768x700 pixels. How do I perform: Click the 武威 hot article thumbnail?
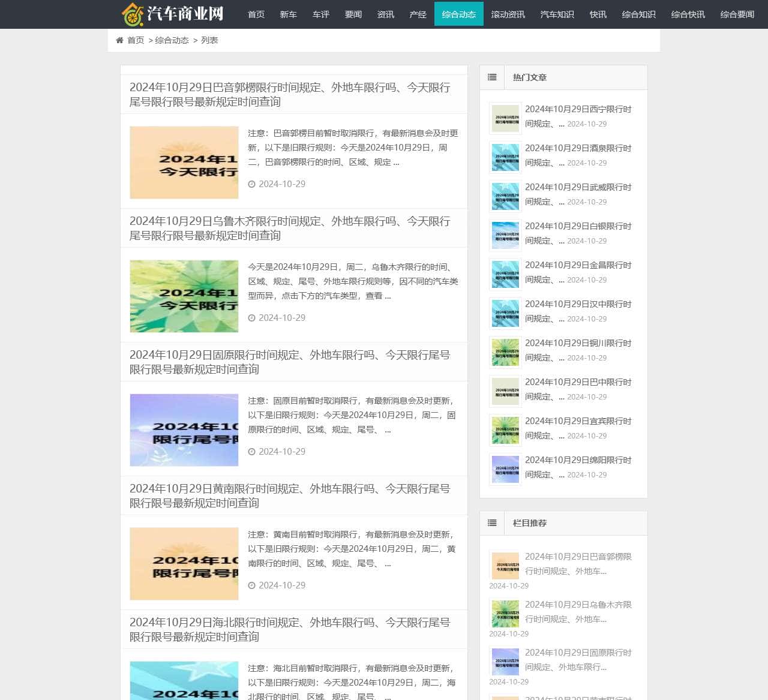click(505, 196)
